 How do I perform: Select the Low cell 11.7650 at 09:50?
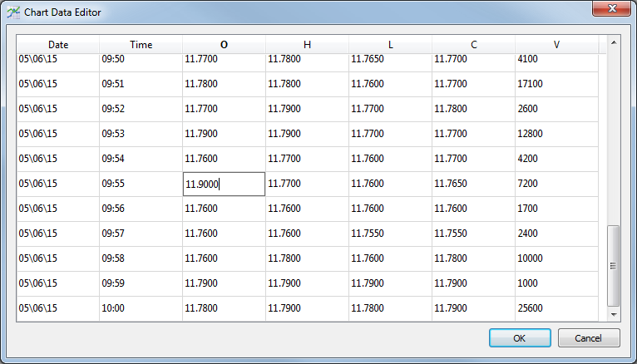(x=390, y=60)
